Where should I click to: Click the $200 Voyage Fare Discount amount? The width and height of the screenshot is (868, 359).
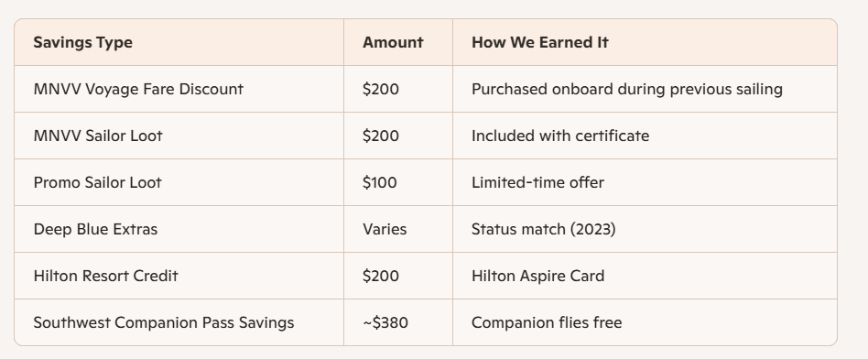381,89
